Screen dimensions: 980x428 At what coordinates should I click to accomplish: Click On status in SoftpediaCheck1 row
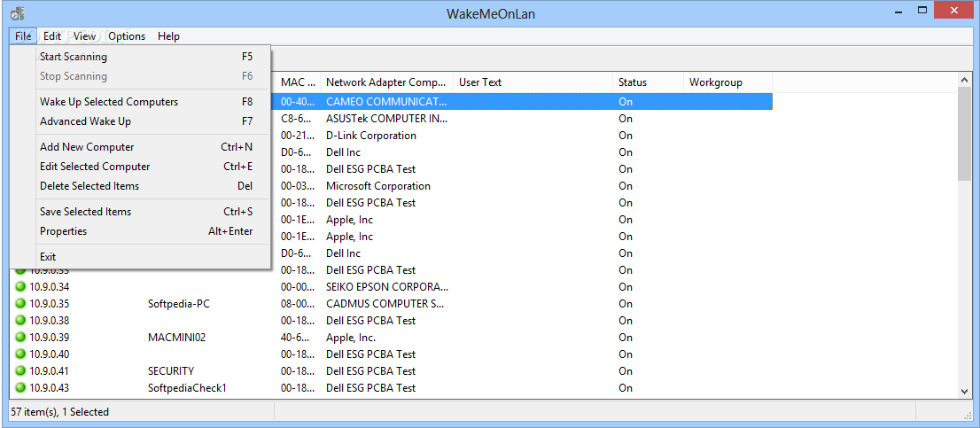[626, 388]
